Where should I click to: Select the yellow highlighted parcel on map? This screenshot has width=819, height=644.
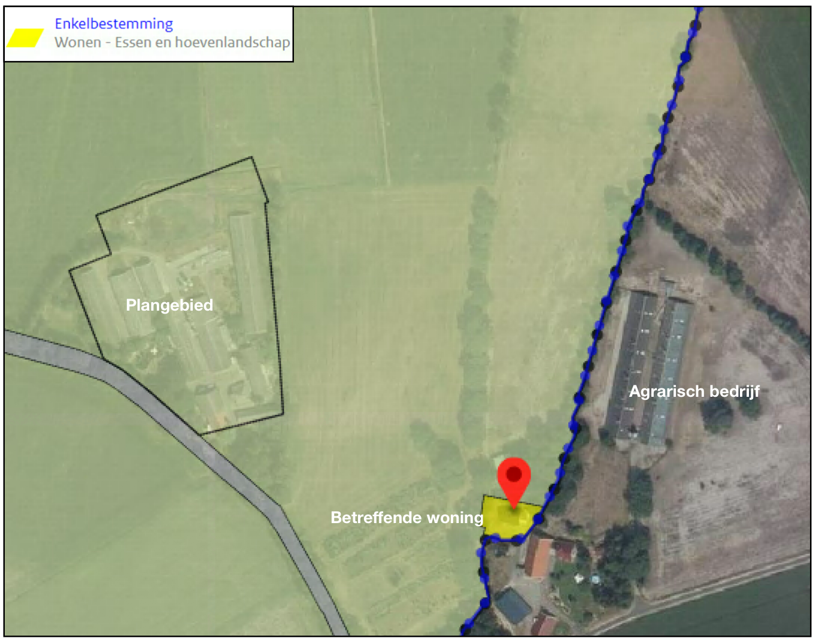[x=510, y=517]
